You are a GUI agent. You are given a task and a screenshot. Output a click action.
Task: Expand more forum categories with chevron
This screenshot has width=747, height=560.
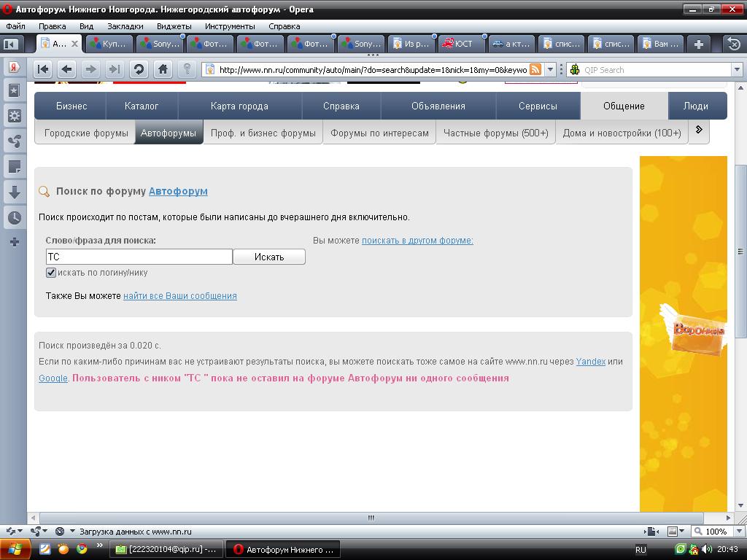click(x=699, y=130)
